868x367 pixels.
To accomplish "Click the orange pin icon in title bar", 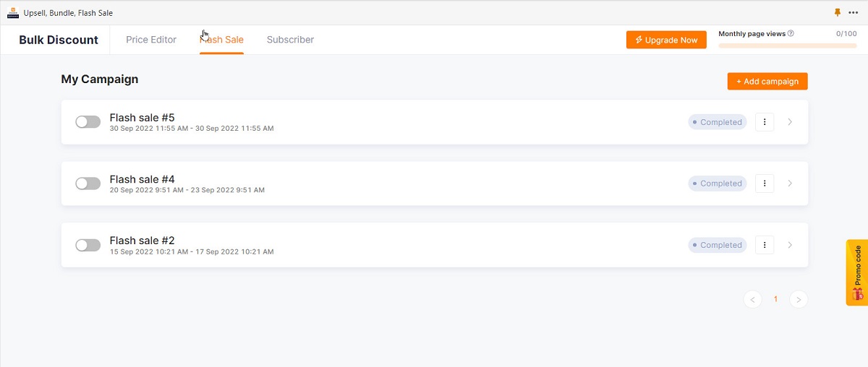I will pos(838,12).
